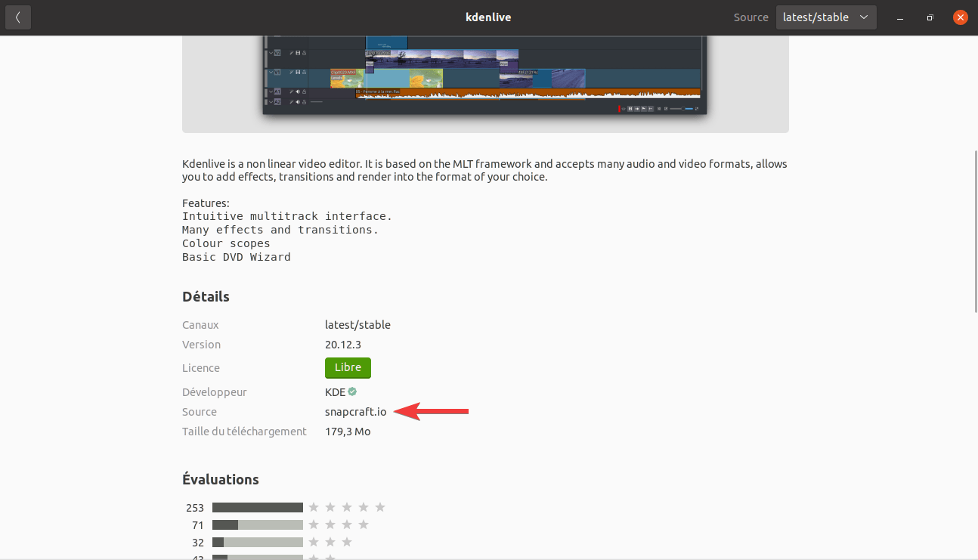Image resolution: width=978 pixels, height=560 pixels.
Task: Go back using the header back arrow
Action: click(18, 17)
